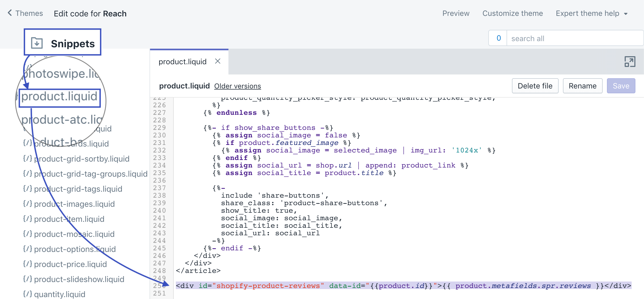Open product-grid-sortby.liquid snippet

pyautogui.click(x=82, y=159)
